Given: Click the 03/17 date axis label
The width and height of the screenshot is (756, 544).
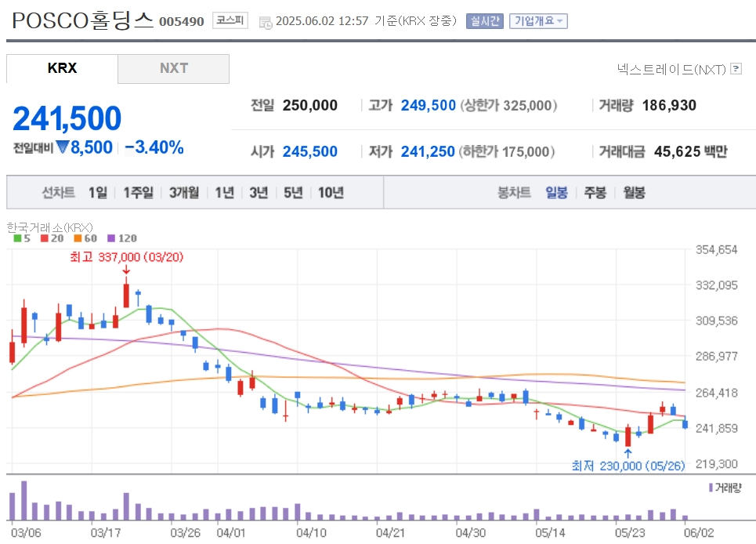Looking at the screenshot, I should tap(106, 533).
